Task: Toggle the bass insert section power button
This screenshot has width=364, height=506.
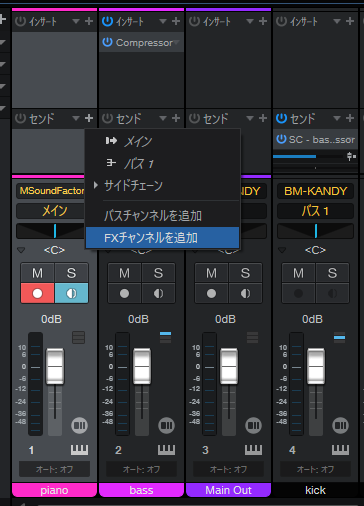Action: pos(107,21)
